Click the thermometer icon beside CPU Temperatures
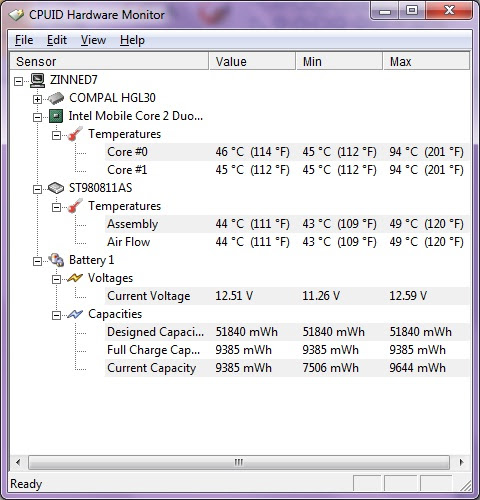This screenshot has height=500, width=480. [75, 134]
